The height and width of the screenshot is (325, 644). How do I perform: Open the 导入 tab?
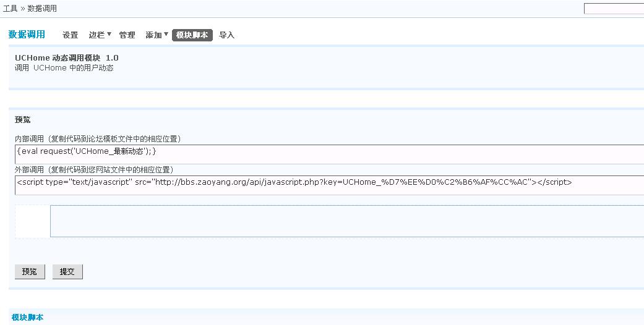(226, 35)
